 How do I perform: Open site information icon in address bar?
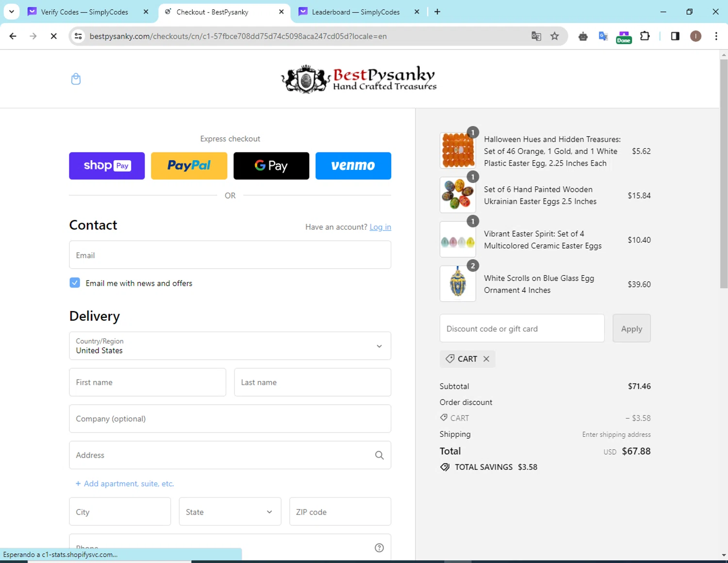78,36
